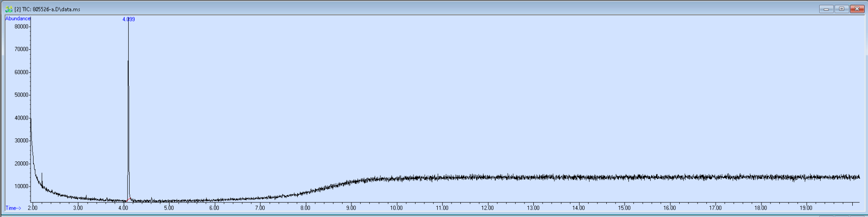
Task: Minimize the TIC chromatogram window
Action: click(x=826, y=9)
